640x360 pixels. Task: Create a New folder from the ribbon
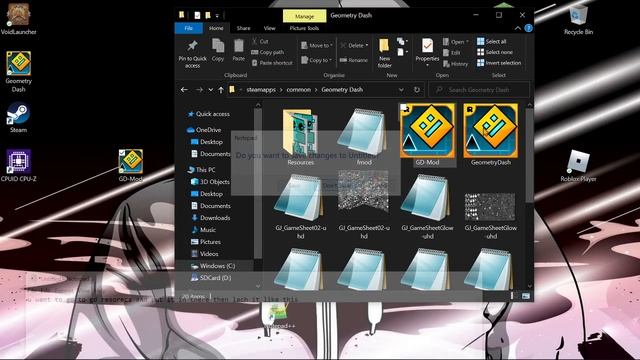384,53
